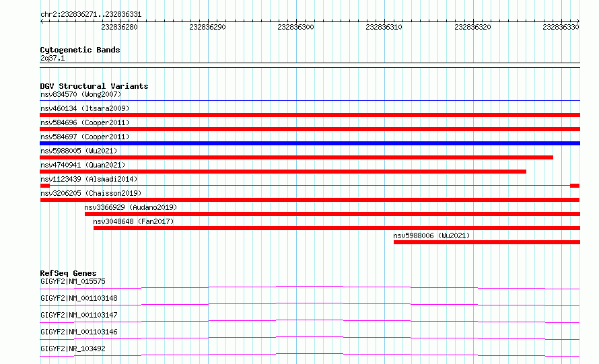Click the blue nsv584697 variant bar
The width and height of the screenshot is (599, 364).
click(x=310, y=143)
